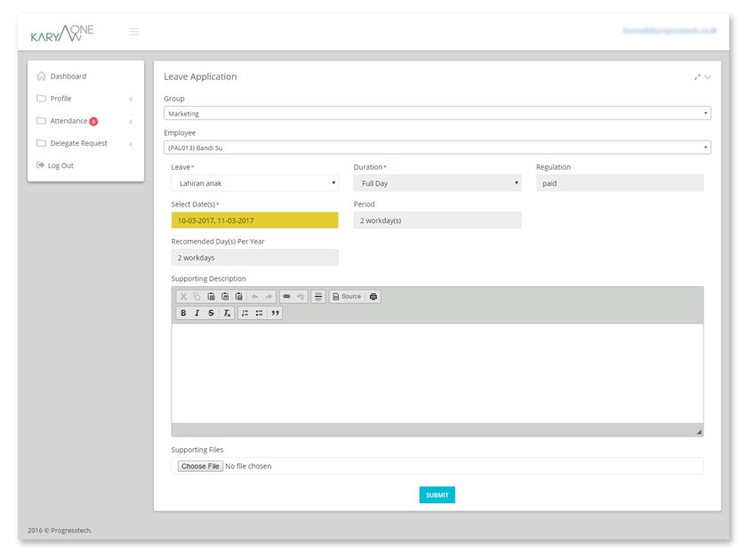
Task: Toggle Bold formatting in the editor
Action: pyautogui.click(x=183, y=312)
